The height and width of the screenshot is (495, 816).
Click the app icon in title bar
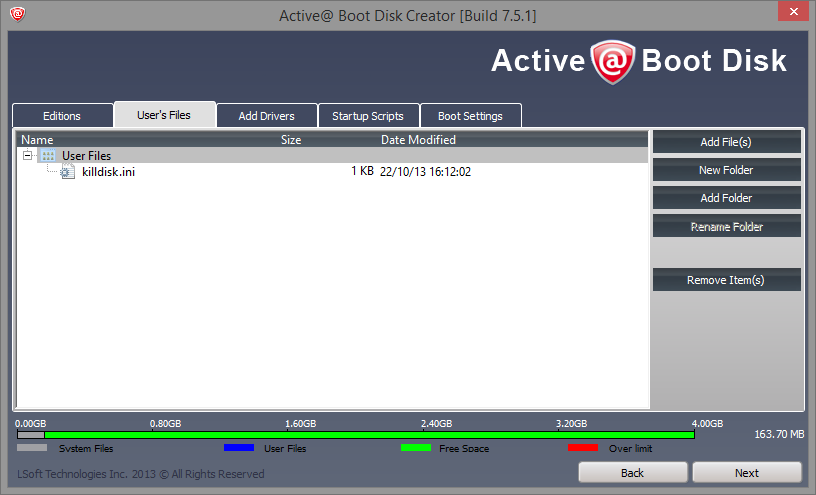click(x=17, y=14)
